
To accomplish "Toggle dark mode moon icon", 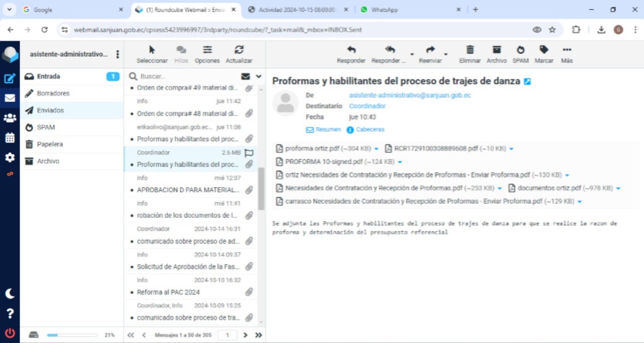I will (x=9, y=294).
